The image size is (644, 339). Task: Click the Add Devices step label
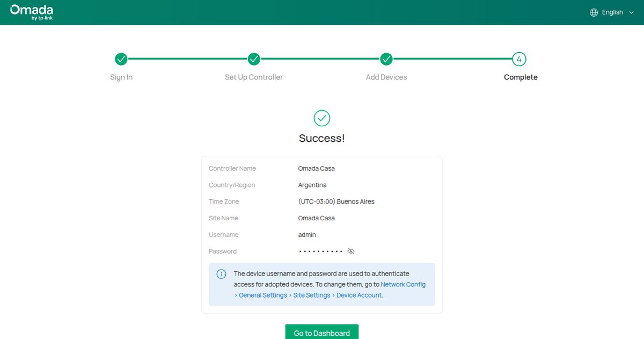pyautogui.click(x=386, y=77)
